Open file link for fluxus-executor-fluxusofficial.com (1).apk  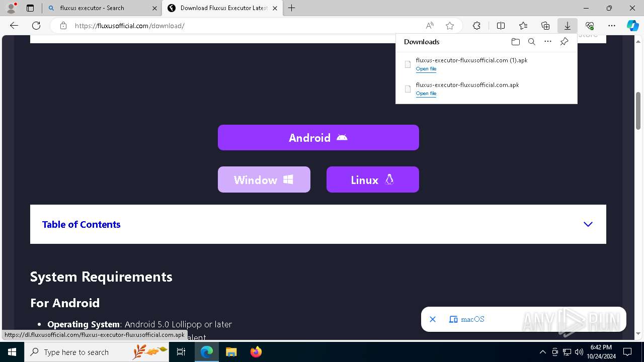pyautogui.click(x=426, y=69)
